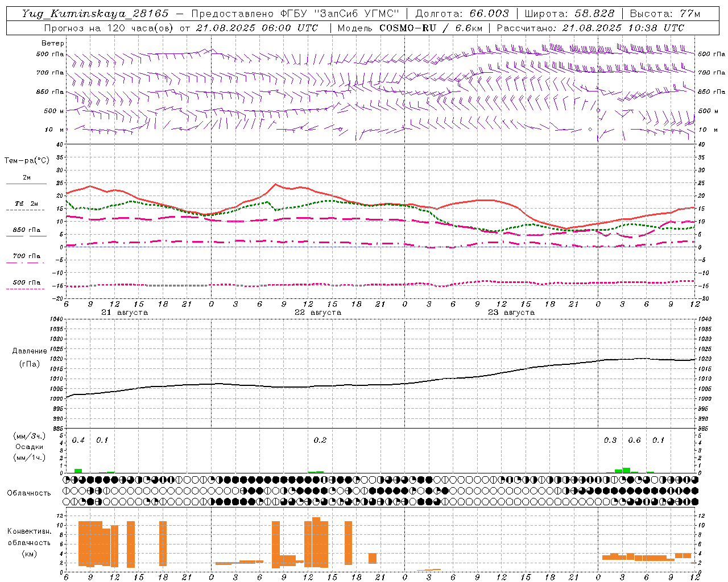Select the 0.3 precipitation value

point(610,440)
